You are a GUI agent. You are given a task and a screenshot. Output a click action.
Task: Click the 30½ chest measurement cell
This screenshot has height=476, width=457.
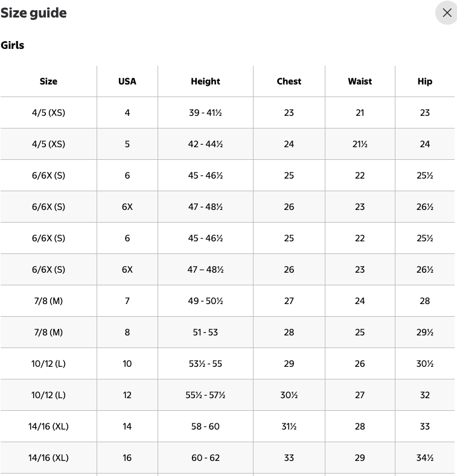(289, 395)
